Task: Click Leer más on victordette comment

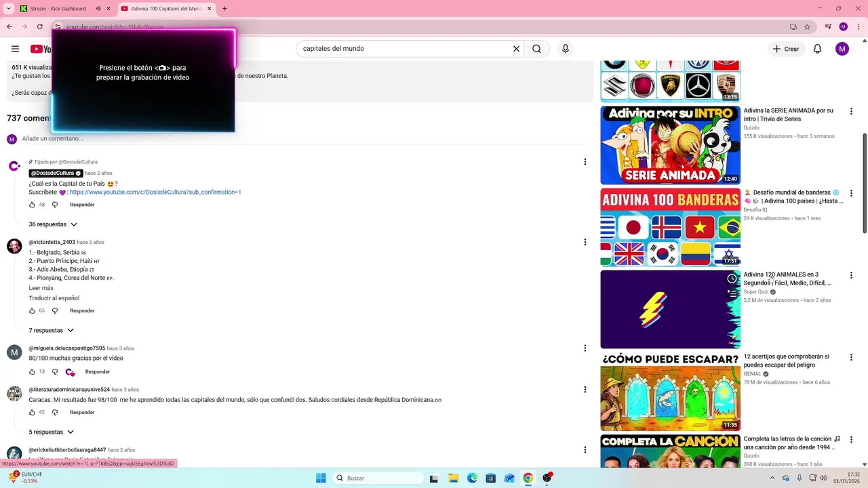Action: (41, 288)
